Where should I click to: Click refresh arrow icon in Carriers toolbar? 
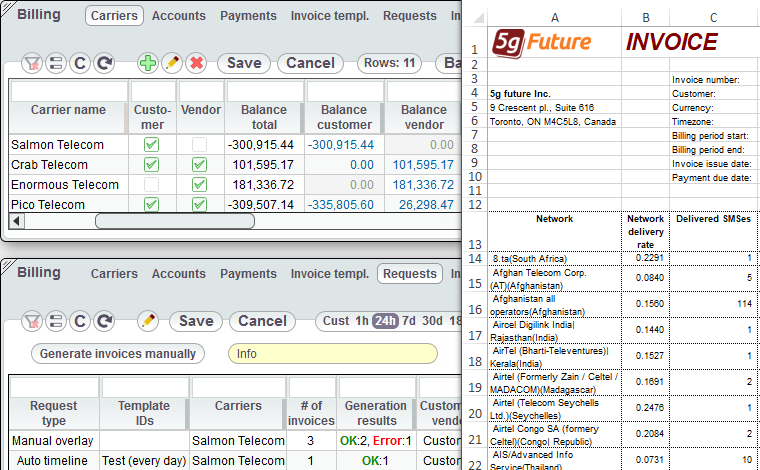(103, 63)
